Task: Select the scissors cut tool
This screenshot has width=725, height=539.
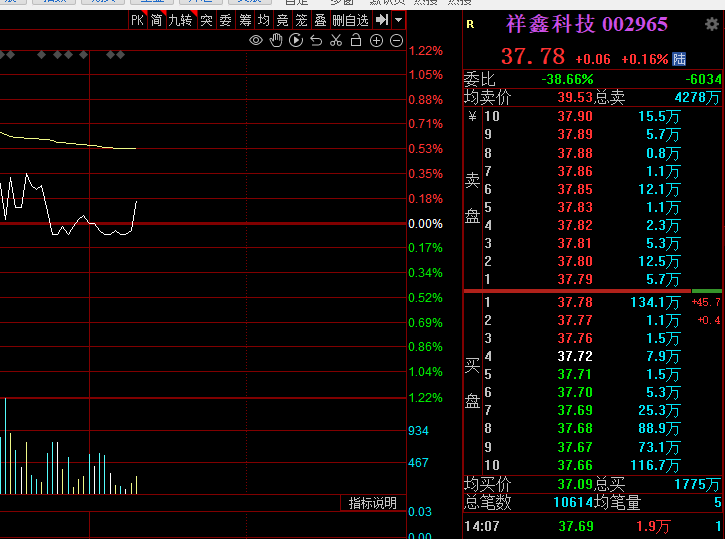Action: pyautogui.click(x=336, y=40)
